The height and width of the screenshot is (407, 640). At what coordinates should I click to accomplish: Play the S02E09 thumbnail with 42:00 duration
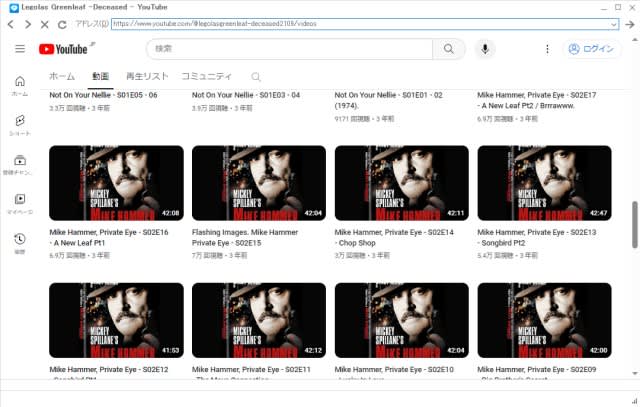click(544, 320)
